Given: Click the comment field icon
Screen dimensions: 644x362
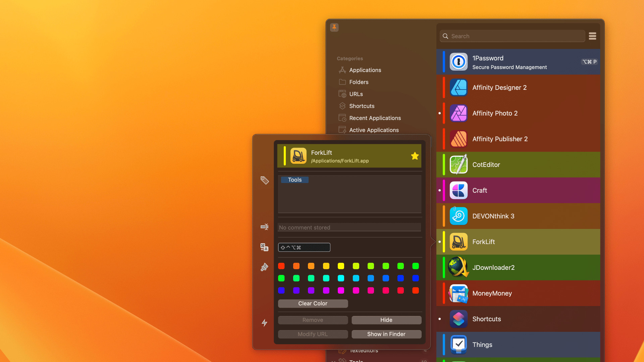Looking at the screenshot, I should [264, 227].
